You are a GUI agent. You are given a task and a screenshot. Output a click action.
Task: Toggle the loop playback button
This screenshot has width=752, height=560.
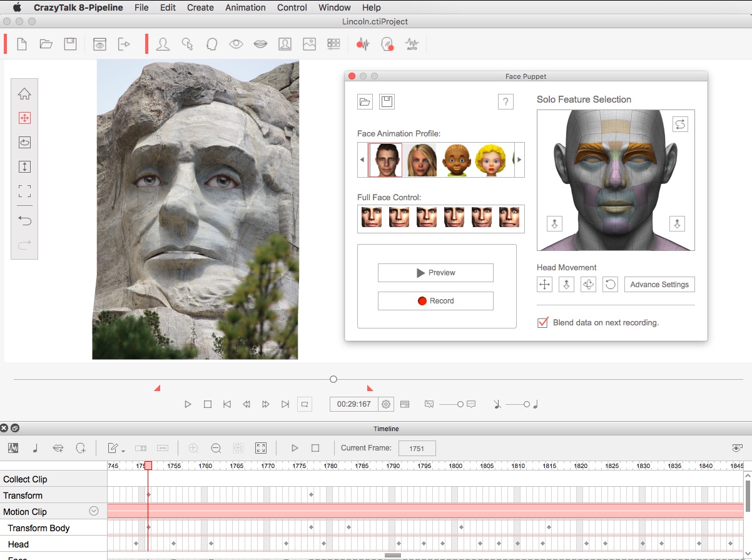305,404
